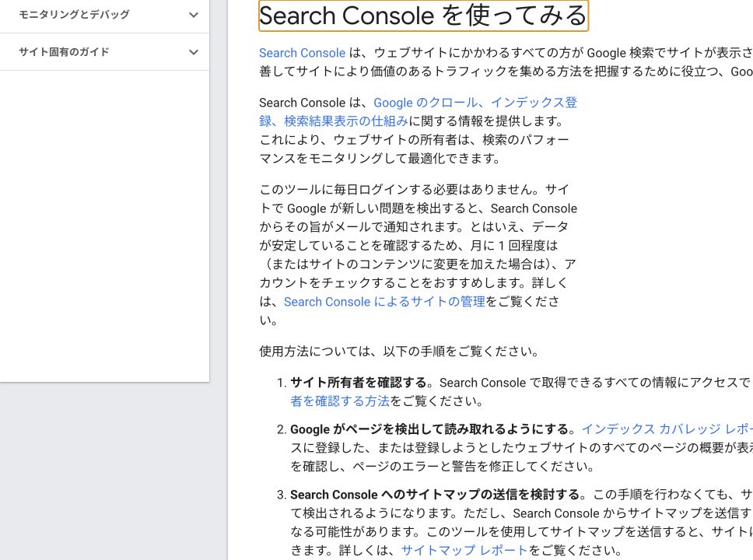Image resolution: width=753 pixels, height=560 pixels.
Task: Click text マンスをモニタリングして最適化できます
Action: point(380,158)
